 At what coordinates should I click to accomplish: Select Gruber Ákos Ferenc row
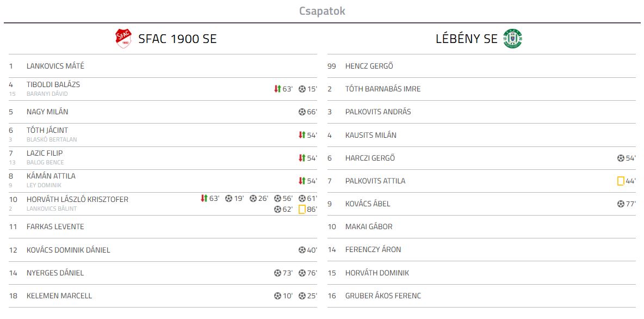(x=481, y=296)
